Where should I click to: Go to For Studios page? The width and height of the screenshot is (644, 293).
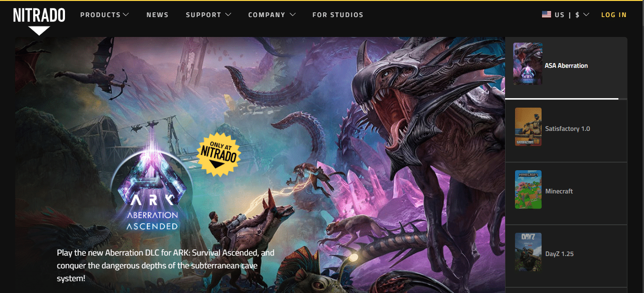[338, 15]
